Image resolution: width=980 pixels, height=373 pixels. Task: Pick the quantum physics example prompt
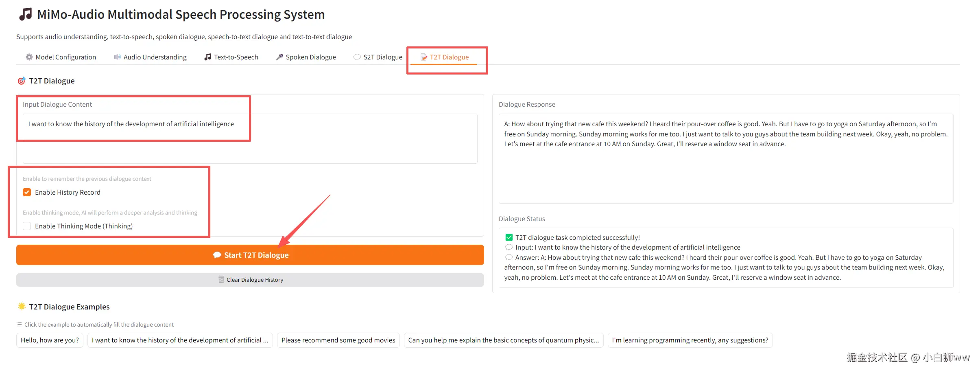coord(503,340)
